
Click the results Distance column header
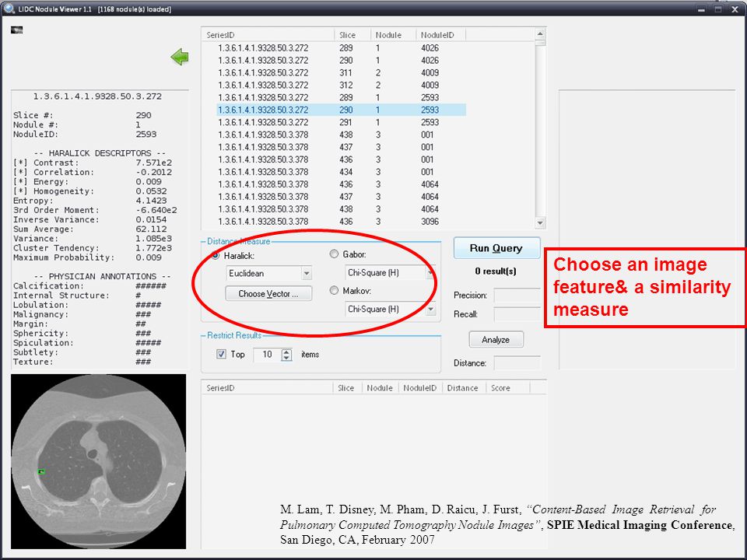(x=464, y=388)
